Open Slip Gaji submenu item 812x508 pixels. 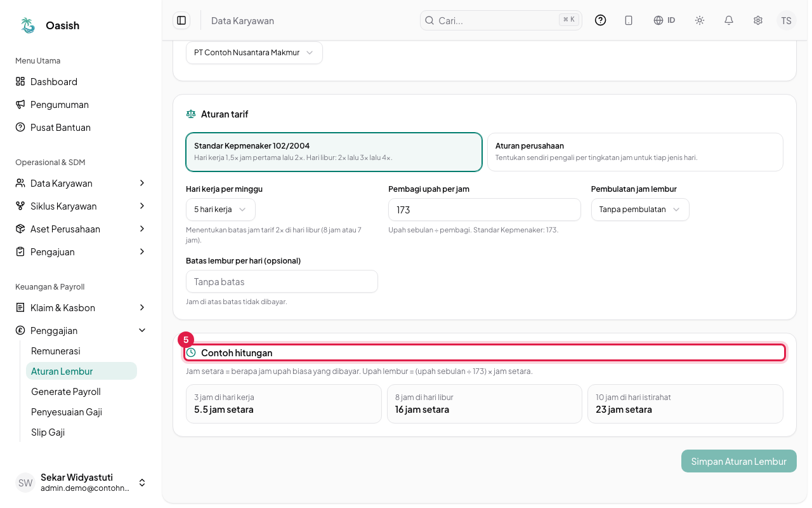coord(81,432)
